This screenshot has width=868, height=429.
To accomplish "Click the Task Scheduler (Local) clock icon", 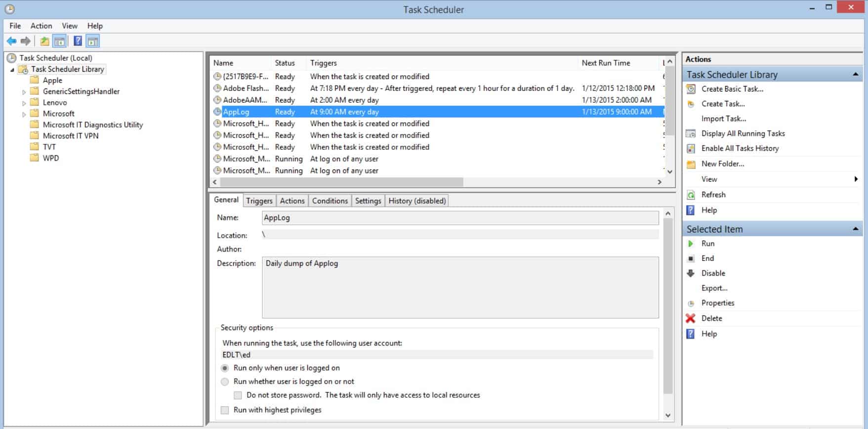I will click(x=12, y=58).
